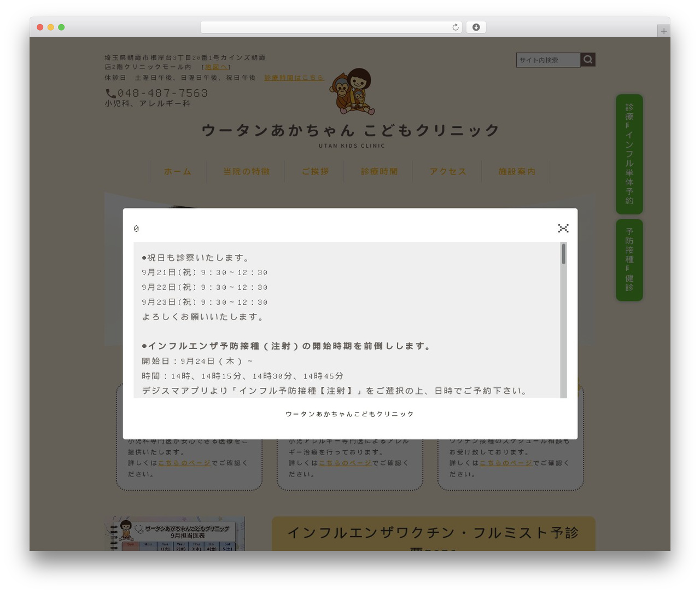Click the 診療時間はこちら link
The width and height of the screenshot is (700, 593).
tap(294, 78)
